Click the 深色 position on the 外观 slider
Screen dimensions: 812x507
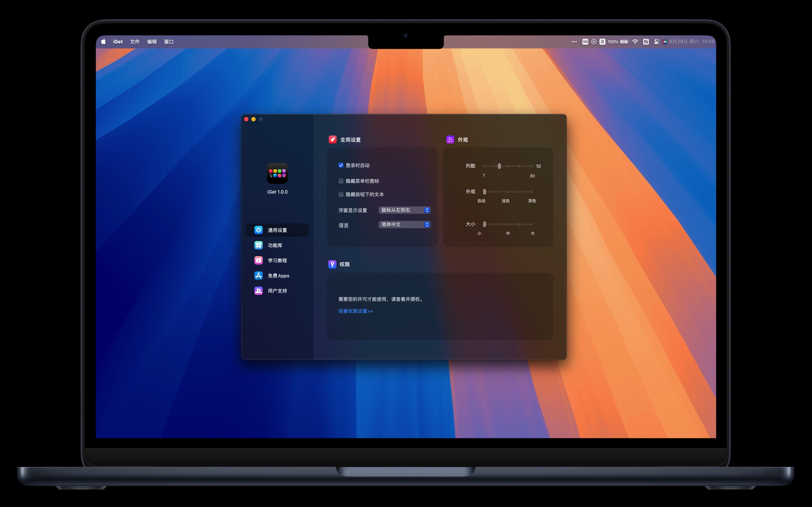click(531, 192)
